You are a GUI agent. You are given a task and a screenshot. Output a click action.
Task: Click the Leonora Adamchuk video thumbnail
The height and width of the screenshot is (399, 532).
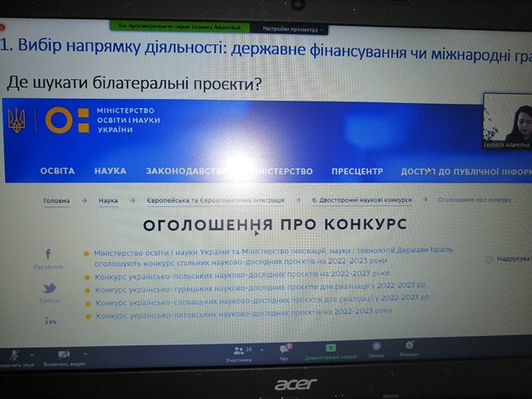pos(507,121)
